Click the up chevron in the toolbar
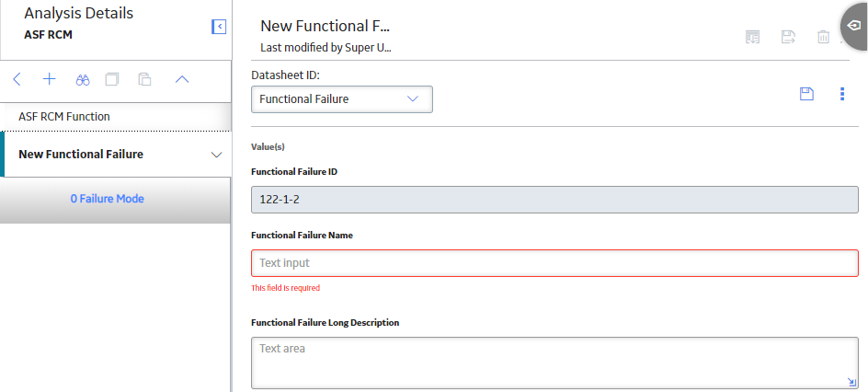 [182, 79]
